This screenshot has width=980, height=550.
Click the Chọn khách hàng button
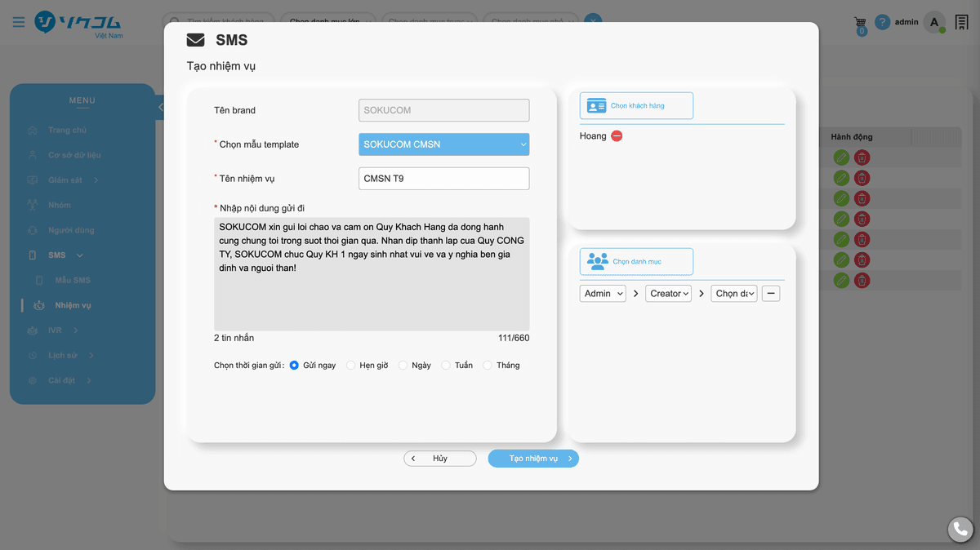pos(636,106)
